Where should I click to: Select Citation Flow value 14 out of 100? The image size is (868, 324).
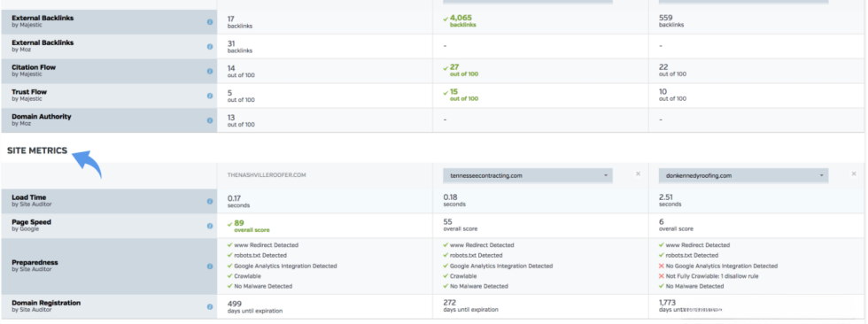tap(241, 71)
